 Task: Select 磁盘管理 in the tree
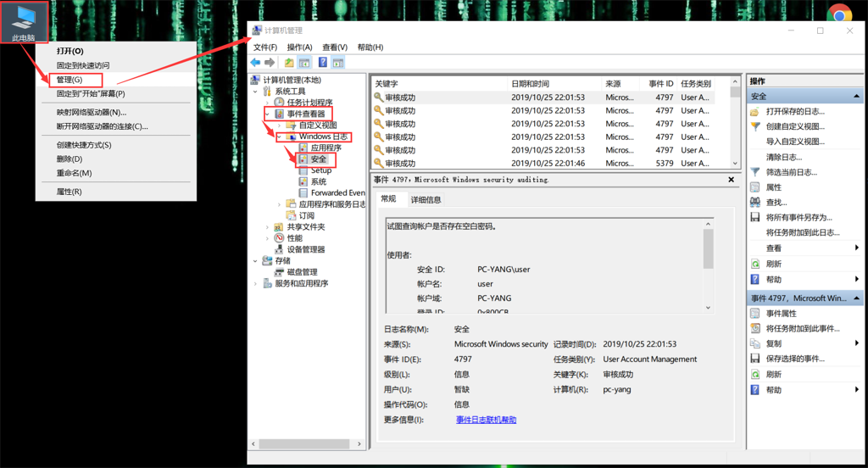point(303,272)
